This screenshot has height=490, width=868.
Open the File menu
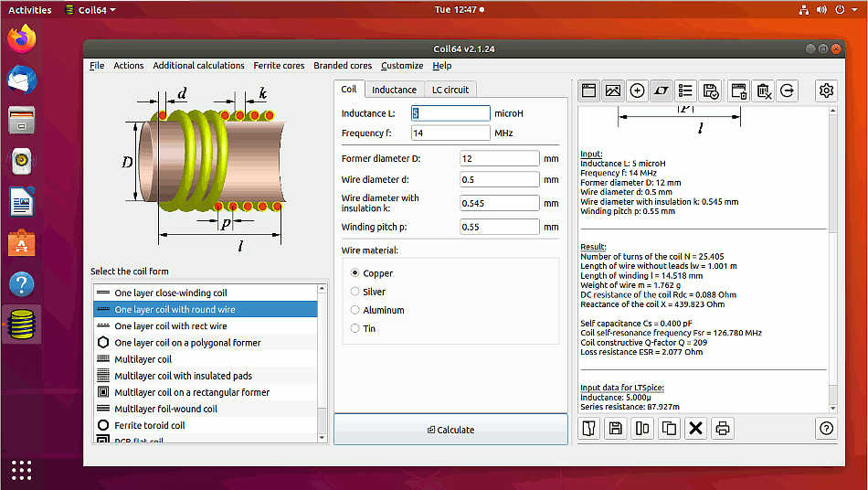[x=97, y=65]
